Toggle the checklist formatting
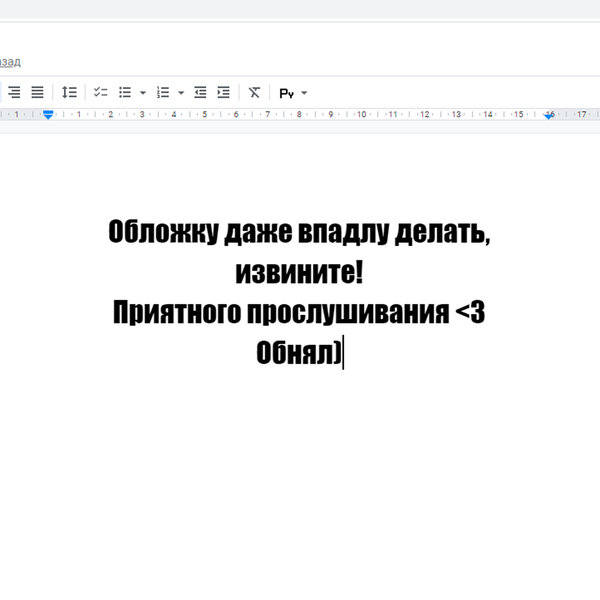This screenshot has height=600, width=600. pos(100,92)
